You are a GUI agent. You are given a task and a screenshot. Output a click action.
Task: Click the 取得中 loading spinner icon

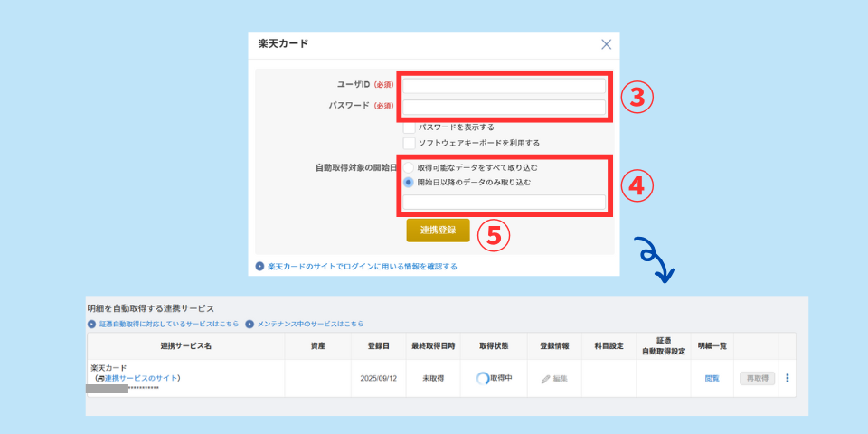coord(483,378)
